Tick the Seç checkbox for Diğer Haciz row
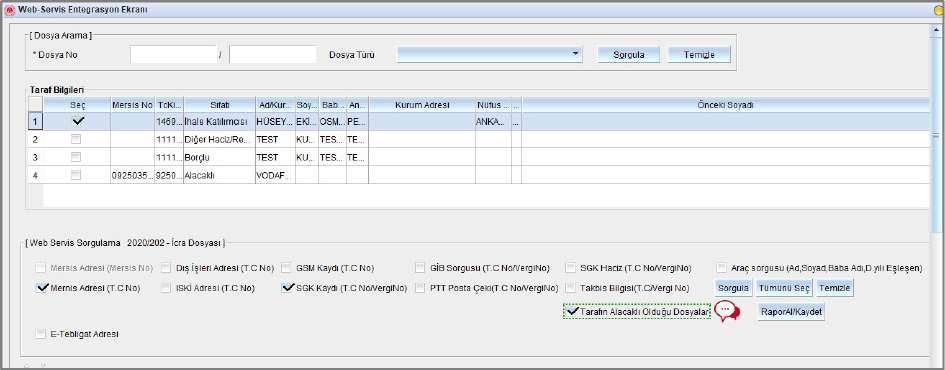The height and width of the screenshot is (370, 945). pos(76,139)
